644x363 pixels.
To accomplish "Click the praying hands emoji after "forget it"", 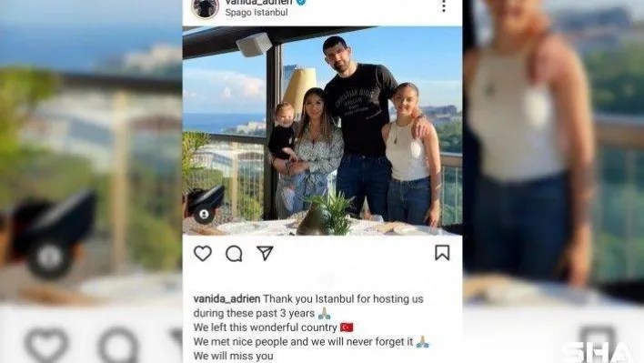I will [x=423, y=342].
